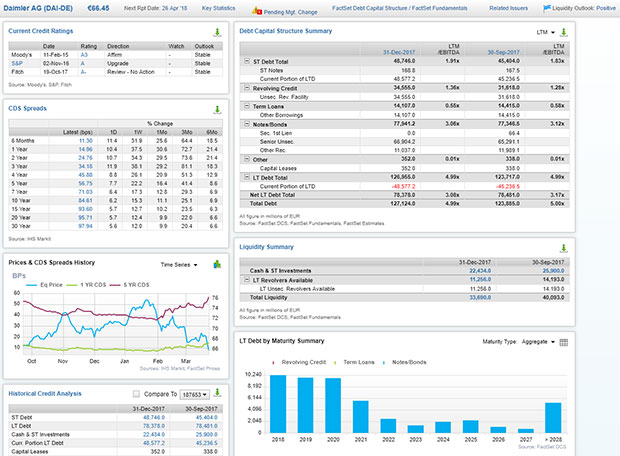Click the ST Debt value 48,746.0 in Historical Credit Analysis
Image resolution: width=620 pixels, height=456 pixels.
(x=154, y=418)
